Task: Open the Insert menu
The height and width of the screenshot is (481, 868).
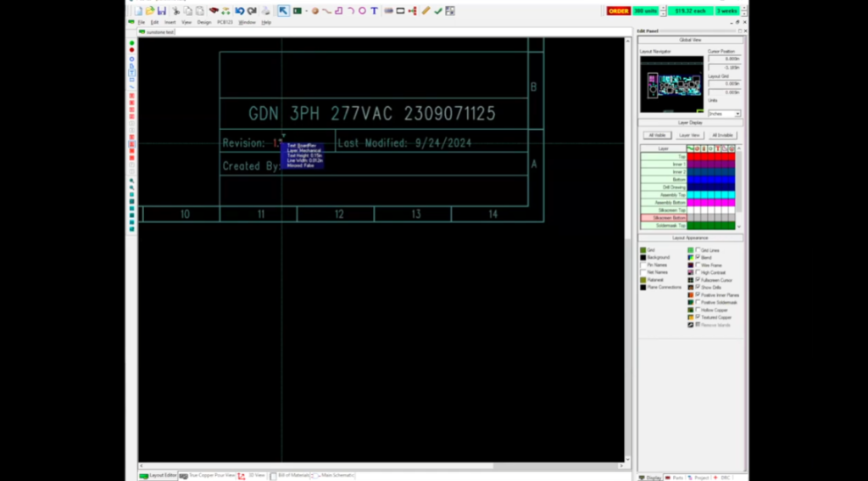Action: [x=170, y=22]
